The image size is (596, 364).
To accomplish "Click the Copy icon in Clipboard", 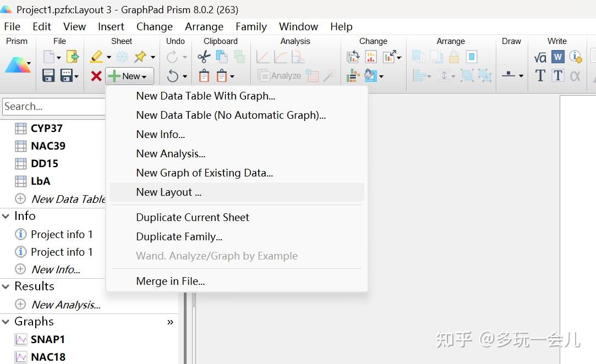I will pyautogui.click(x=222, y=57).
